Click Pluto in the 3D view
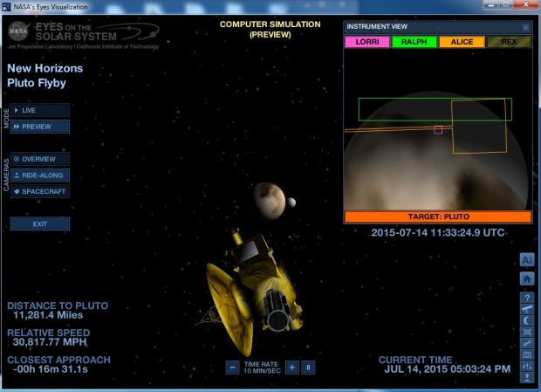541x392 pixels. [x=269, y=201]
